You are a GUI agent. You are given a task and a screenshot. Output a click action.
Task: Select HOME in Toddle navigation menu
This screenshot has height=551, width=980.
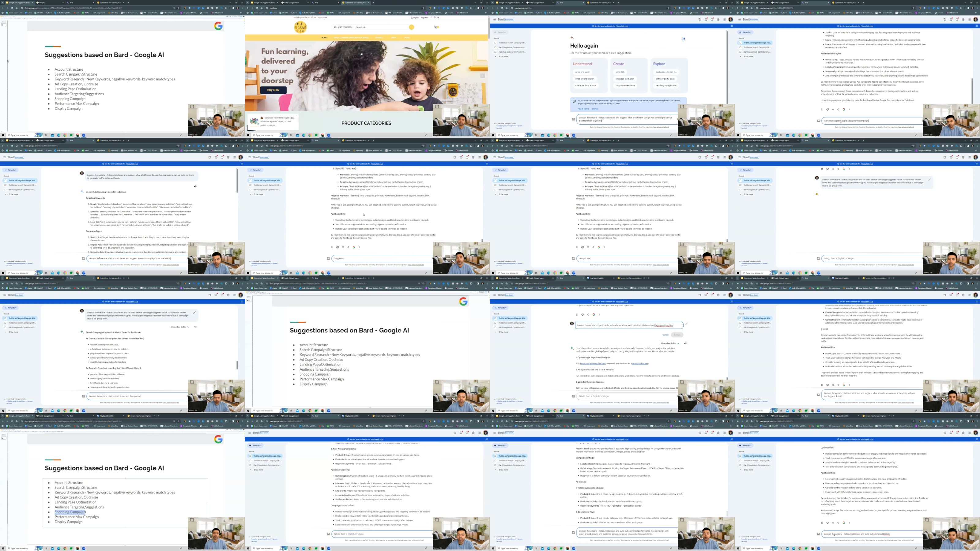(324, 38)
